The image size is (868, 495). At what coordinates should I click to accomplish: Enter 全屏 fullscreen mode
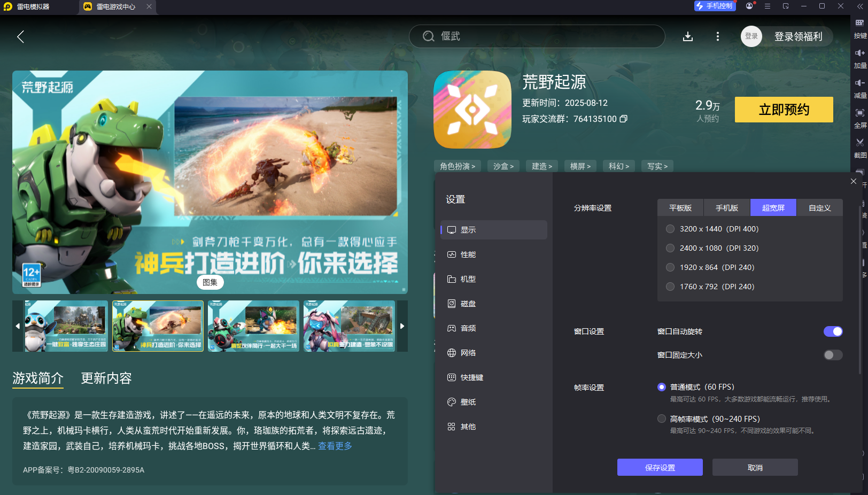pyautogui.click(x=860, y=118)
